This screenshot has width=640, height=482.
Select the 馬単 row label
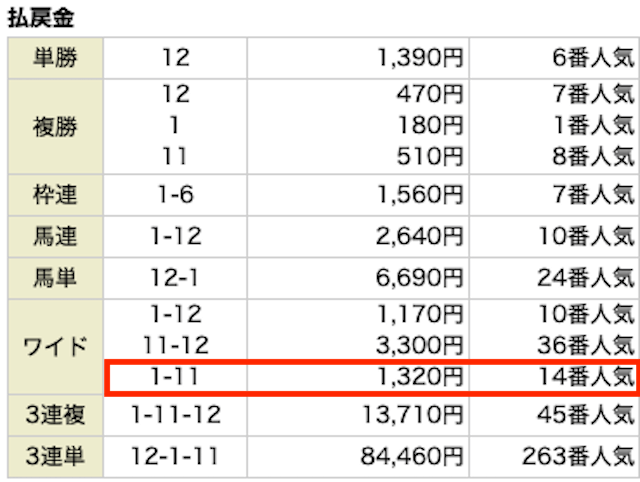click(x=55, y=278)
